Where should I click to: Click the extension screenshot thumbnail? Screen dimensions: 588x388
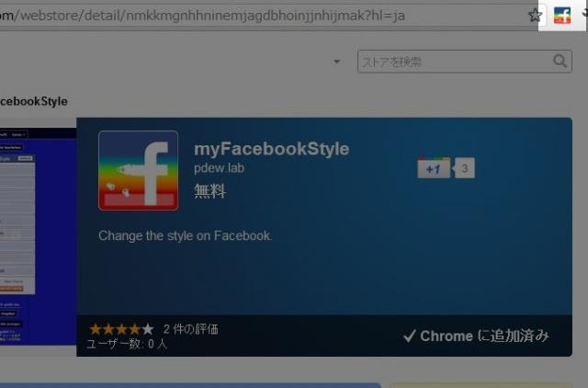[38, 236]
